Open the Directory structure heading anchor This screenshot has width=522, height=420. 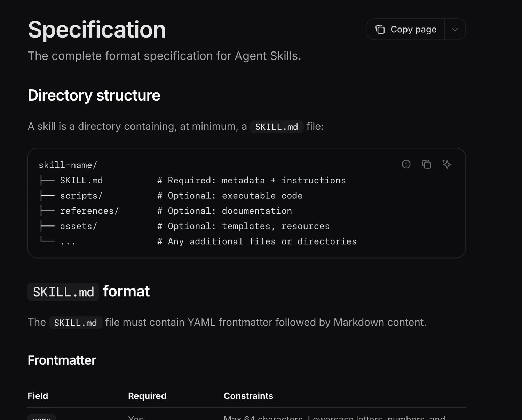(94, 95)
